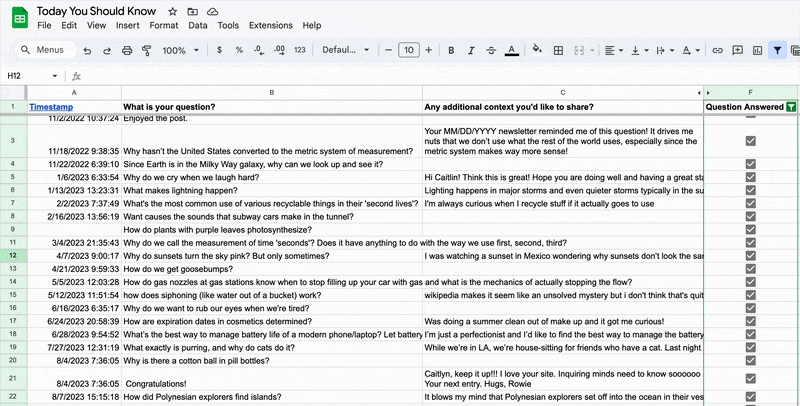Toggle Strikethrough formatting

pos(491,50)
